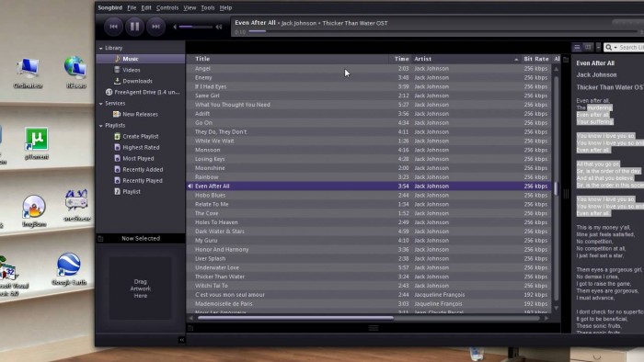Open the Tools menu

[x=208, y=7]
